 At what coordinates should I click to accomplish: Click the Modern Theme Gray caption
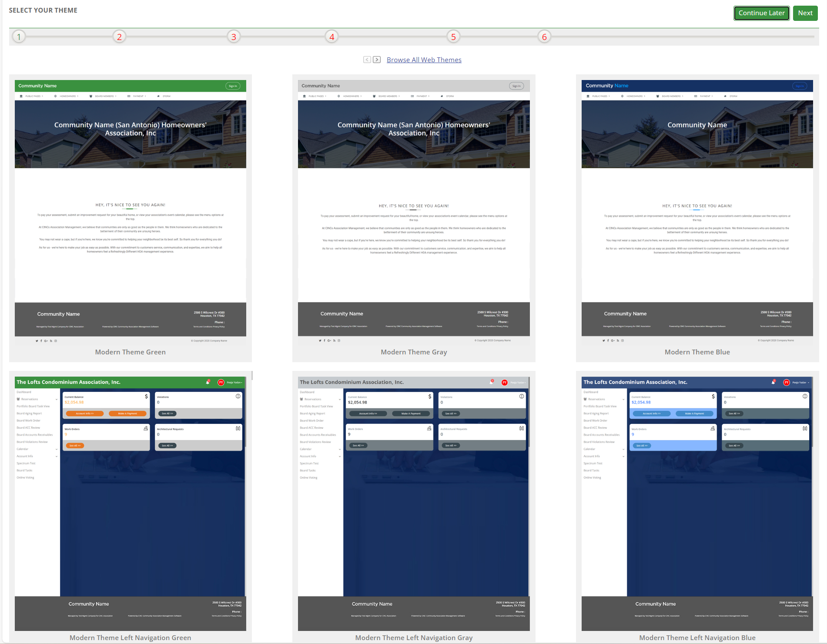[x=414, y=352]
